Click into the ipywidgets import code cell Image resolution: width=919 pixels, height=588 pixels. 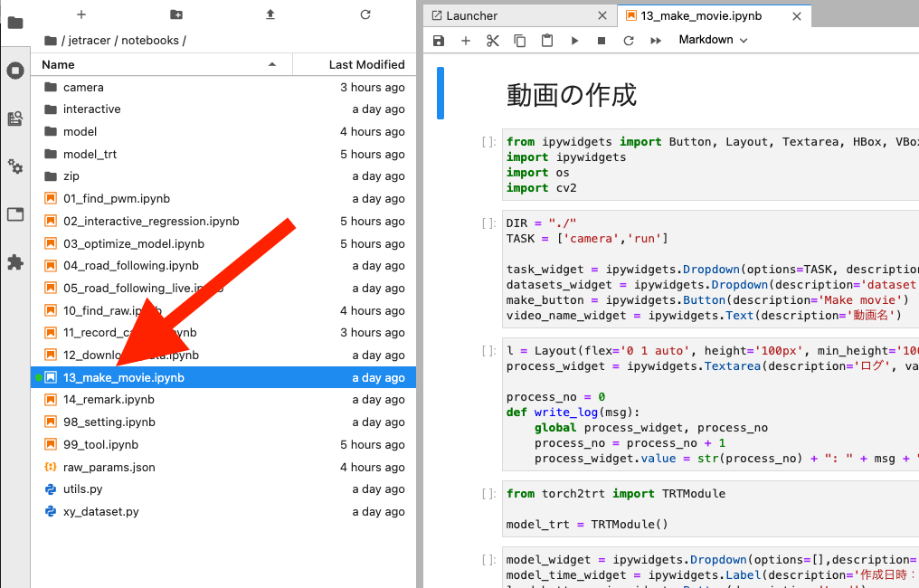tap(710, 165)
